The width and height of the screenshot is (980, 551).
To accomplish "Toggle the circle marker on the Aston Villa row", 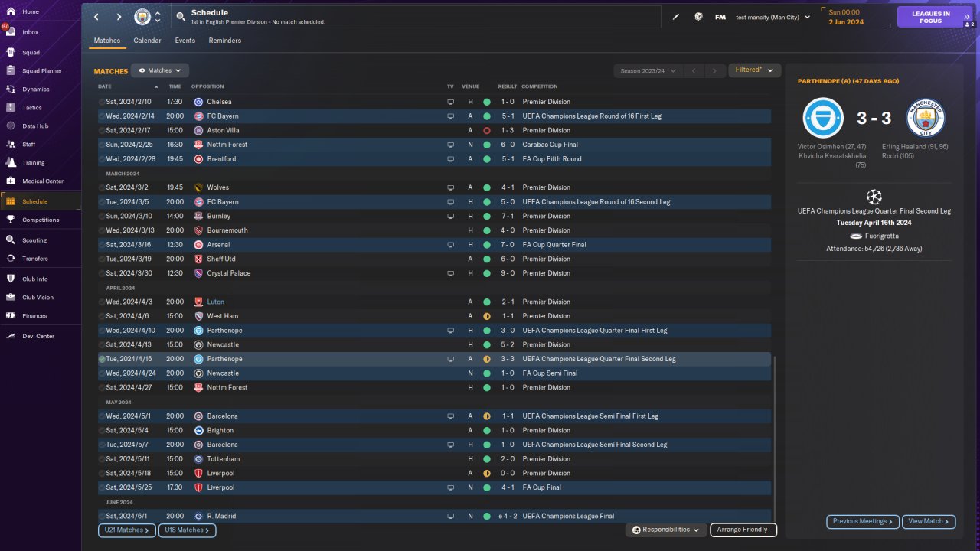I will coord(102,131).
